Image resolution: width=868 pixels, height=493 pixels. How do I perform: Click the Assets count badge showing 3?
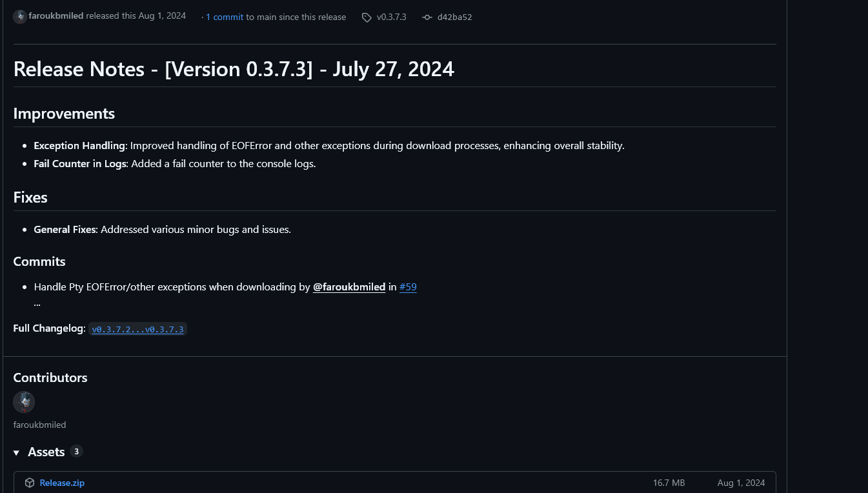coord(76,452)
